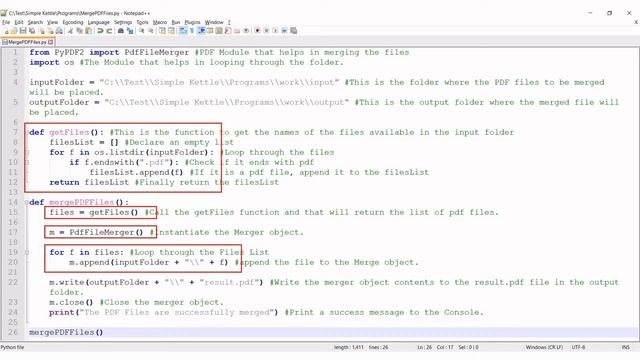This screenshot has width=640, height=360.
Task: Cut selection with scissors icon
Action: pyautogui.click(x=70, y=31)
